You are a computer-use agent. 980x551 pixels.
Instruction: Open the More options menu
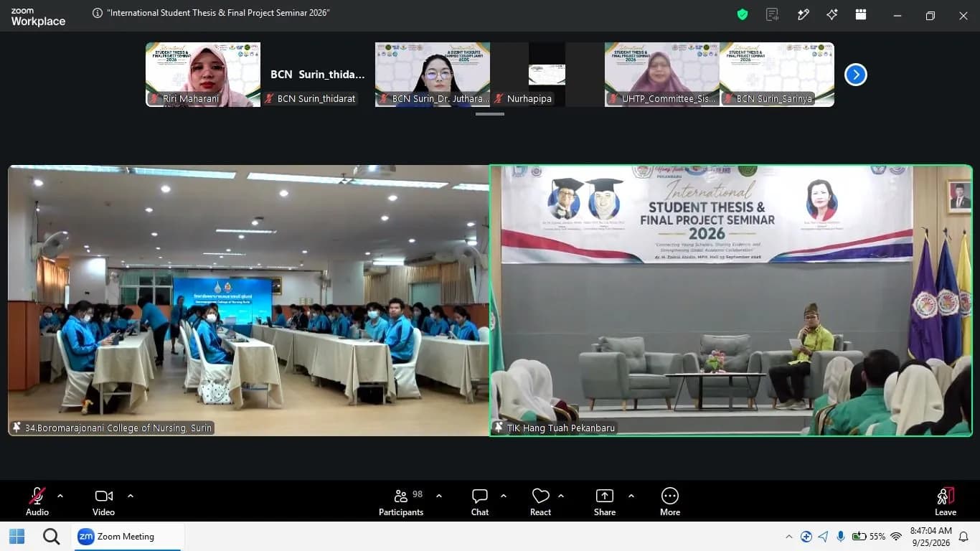coord(670,501)
